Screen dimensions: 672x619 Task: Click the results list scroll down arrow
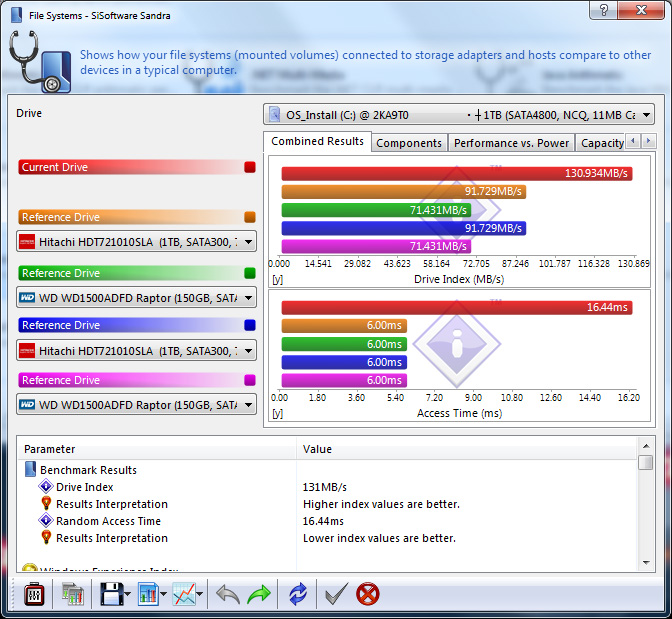click(x=646, y=562)
